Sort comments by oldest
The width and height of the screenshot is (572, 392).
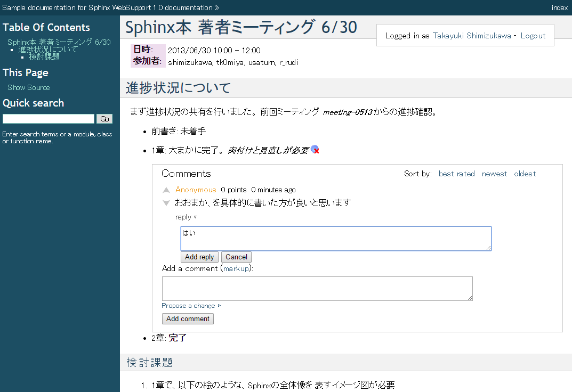pos(525,174)
